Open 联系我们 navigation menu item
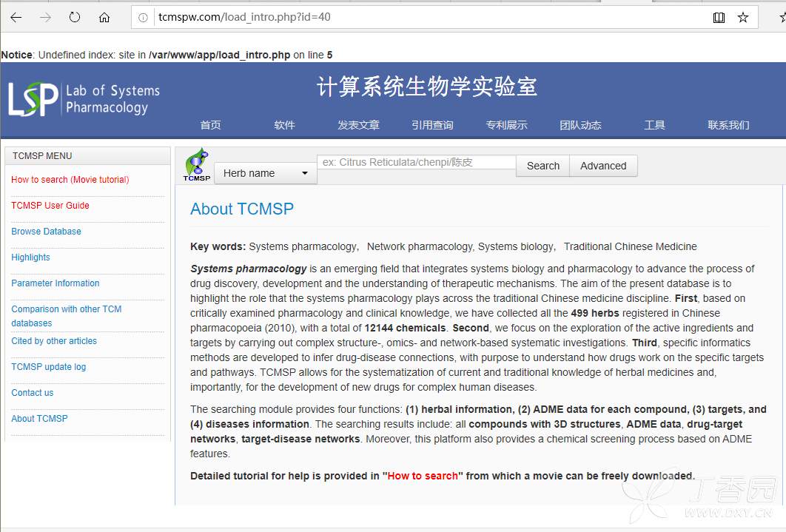The height and width of the screenshot is (532, 786). tap(728, 125)
